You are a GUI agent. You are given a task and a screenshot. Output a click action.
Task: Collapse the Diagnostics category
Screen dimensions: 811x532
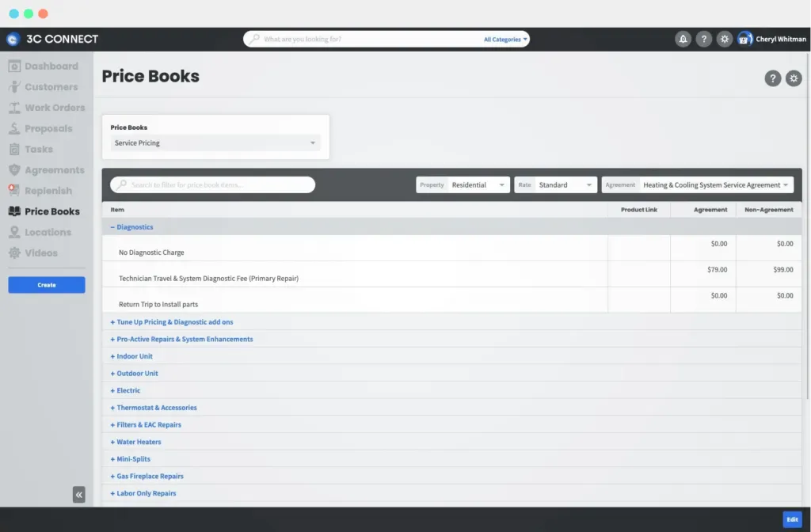coord(131,227)
